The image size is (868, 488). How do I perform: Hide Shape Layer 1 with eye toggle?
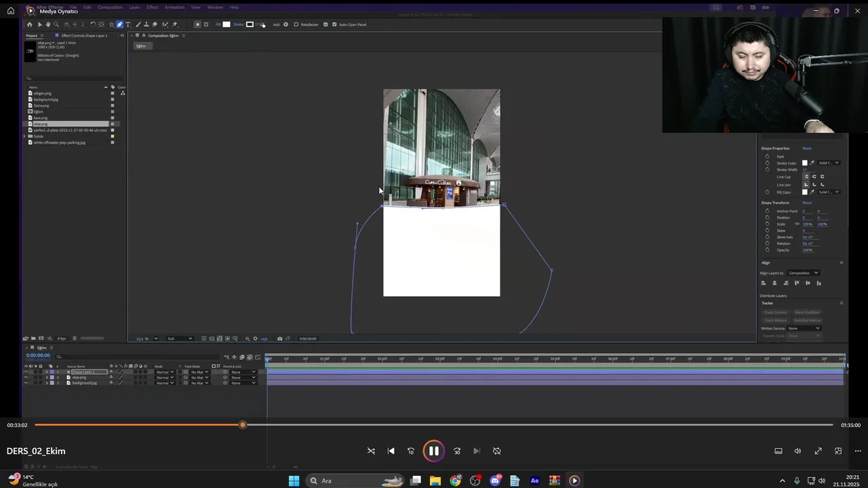(26, 372)
